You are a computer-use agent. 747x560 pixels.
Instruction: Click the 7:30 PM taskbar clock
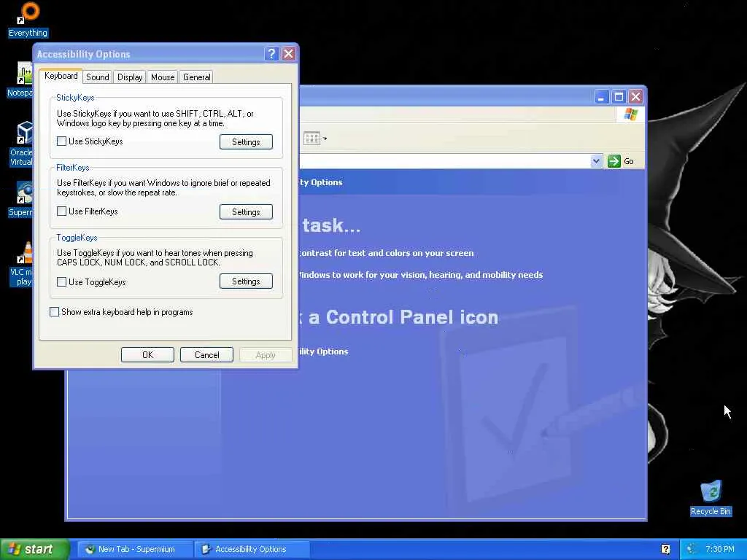click(720, 549)
